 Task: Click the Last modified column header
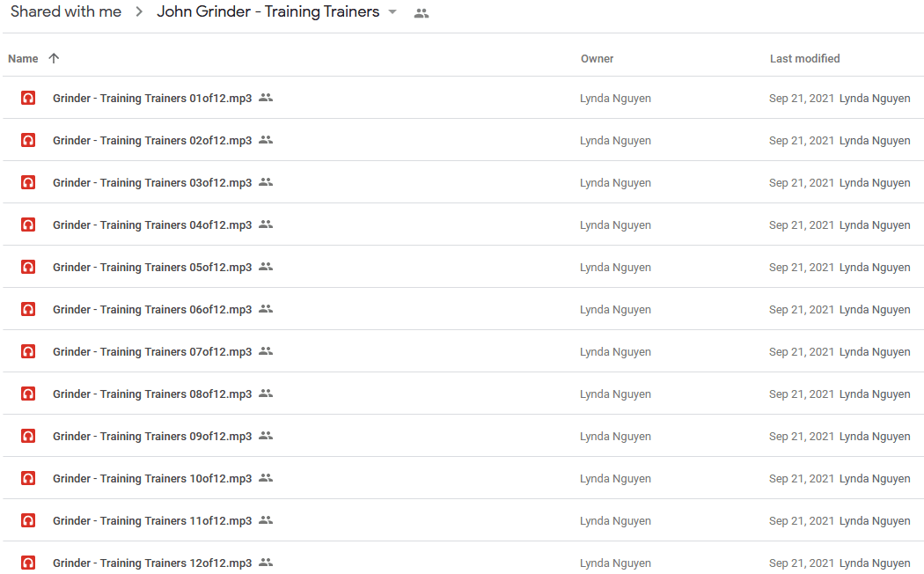[x=805, y=58]
